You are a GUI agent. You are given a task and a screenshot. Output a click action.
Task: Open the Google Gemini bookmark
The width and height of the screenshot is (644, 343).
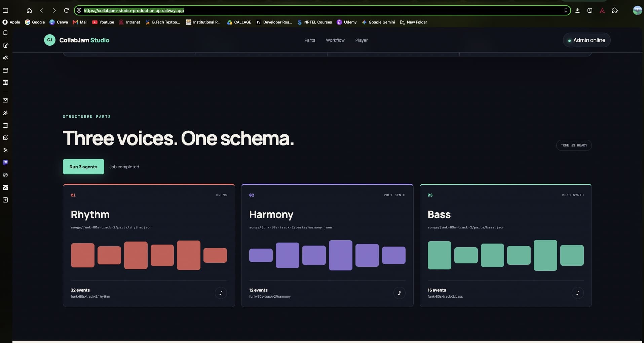(x=378, y=22)
